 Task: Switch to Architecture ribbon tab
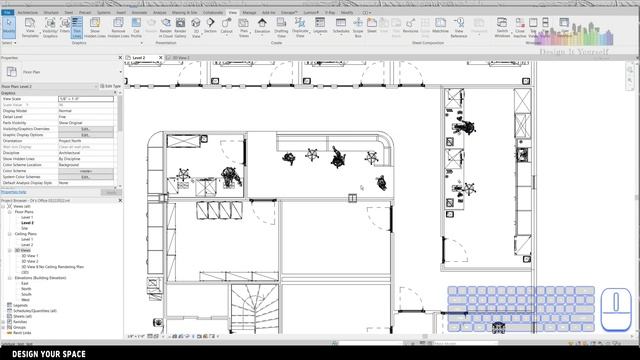tap(28, 12)
